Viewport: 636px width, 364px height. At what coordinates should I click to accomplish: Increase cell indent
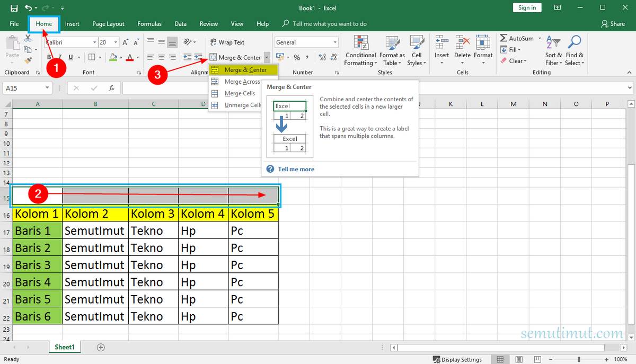[198, 57]
